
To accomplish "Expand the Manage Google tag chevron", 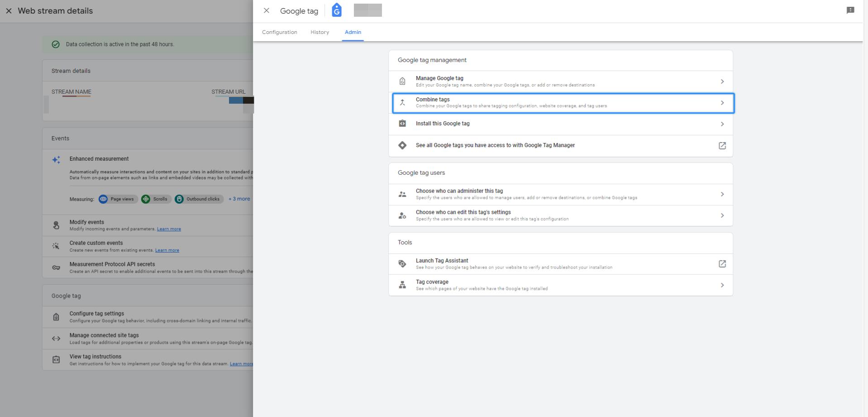I will (x=722, y=81).
